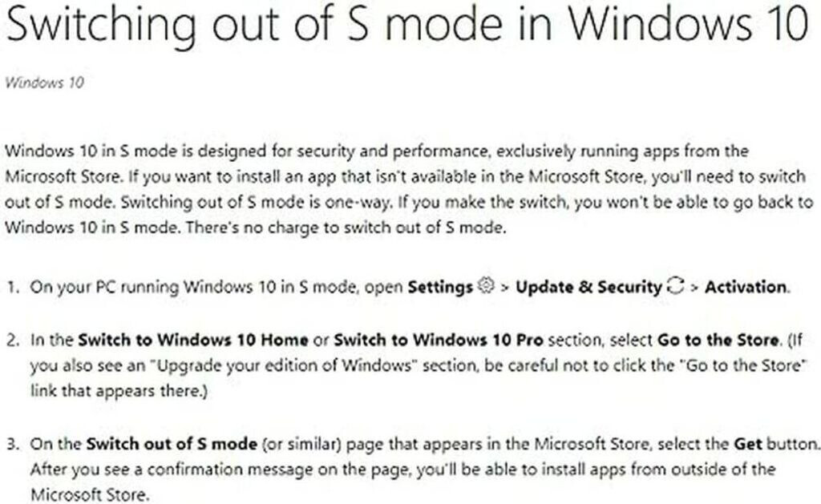Select the italic 'Windows 10' label under the title
The image size is (821, 504).
click(x=44, y=83)
